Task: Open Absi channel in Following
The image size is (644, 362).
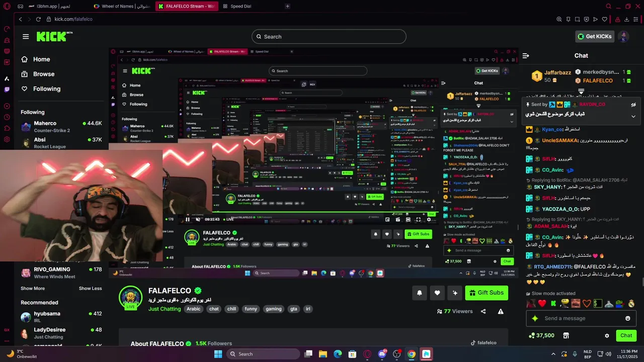Action: (x=61, y=143)
